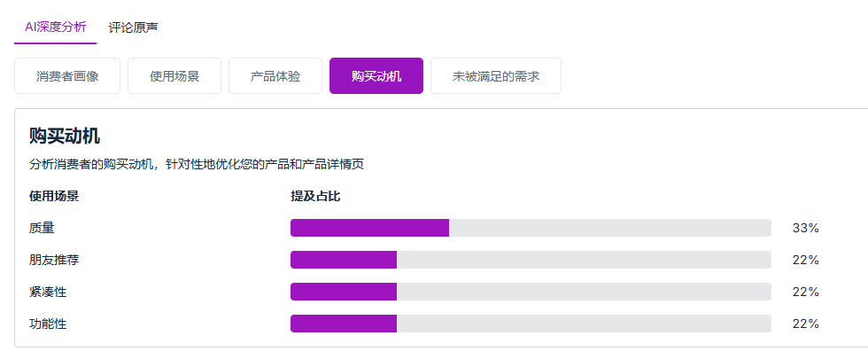Click the 提及占比 column header

[x=315, y=196]
